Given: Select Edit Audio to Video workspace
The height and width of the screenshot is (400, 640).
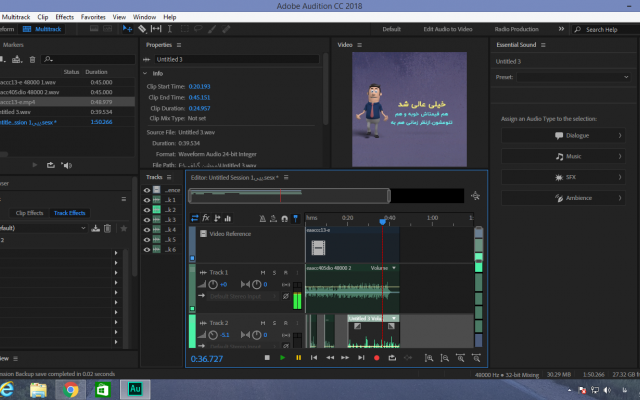Looking at the screenshot, I should 448,29.
